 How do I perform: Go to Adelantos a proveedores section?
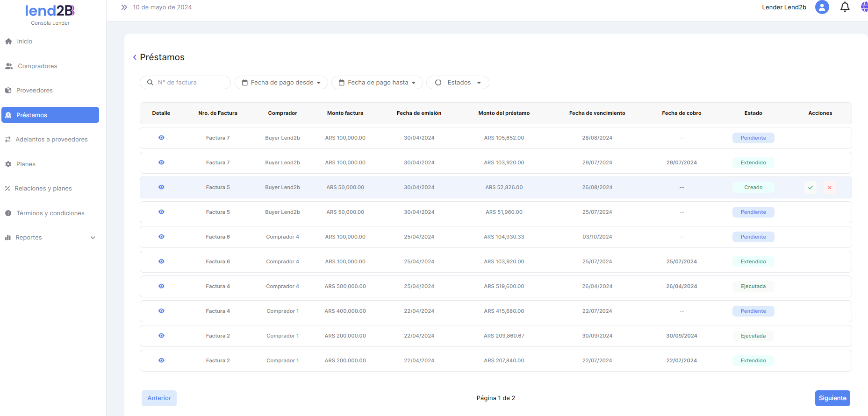click(51, 140)
